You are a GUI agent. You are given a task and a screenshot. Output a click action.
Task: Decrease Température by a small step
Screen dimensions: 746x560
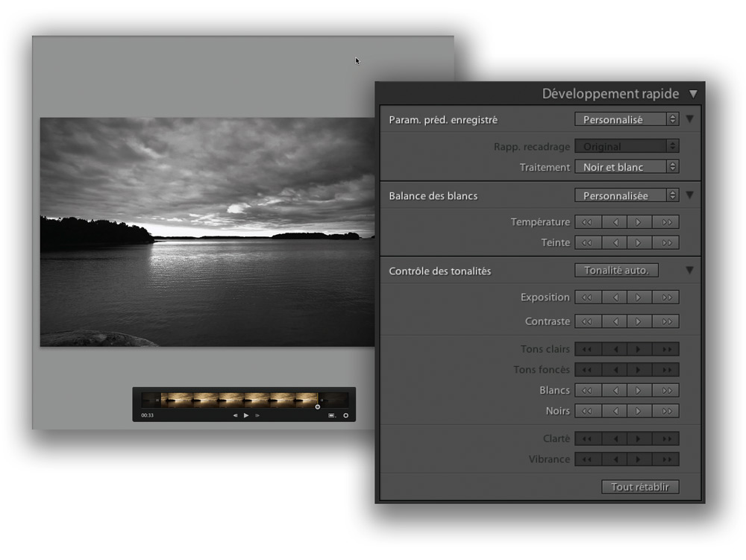pos(614,222)
